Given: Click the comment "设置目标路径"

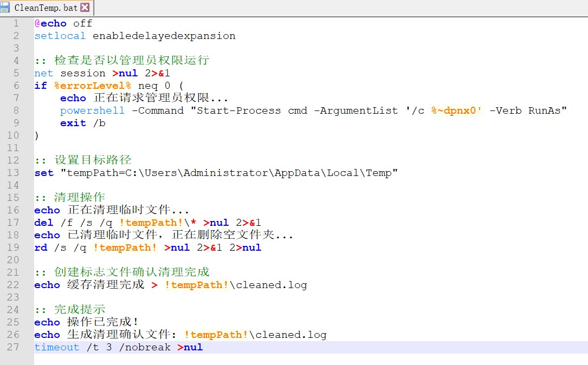Looking at the screenshot, I should pyautogui.click(x=93, y=160).
